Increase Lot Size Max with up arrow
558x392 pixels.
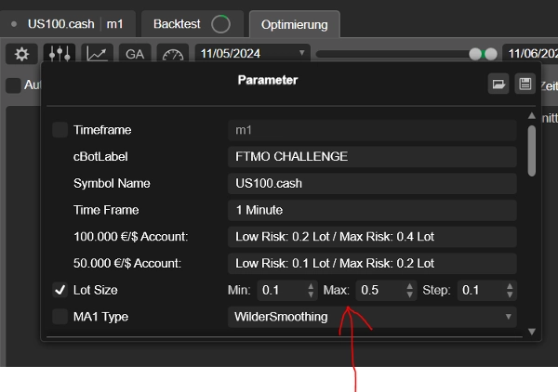click(x=409, y=285)
